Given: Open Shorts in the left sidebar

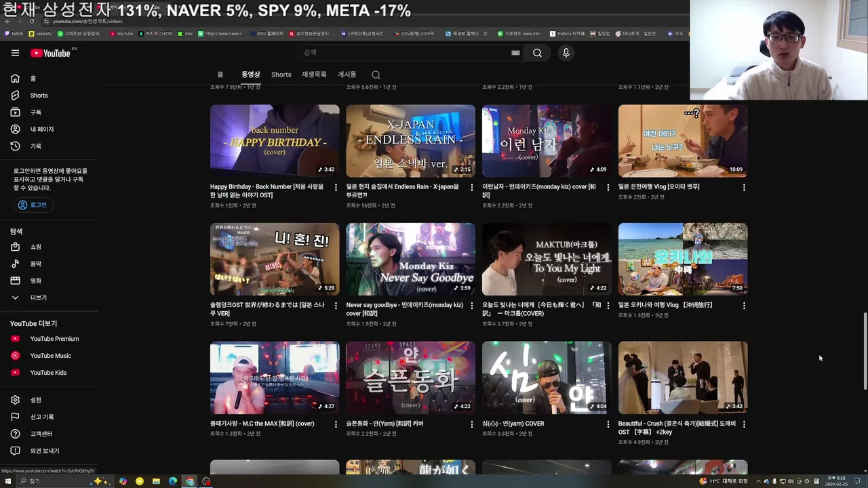Looking at the screenshot, I should point(50,96).
